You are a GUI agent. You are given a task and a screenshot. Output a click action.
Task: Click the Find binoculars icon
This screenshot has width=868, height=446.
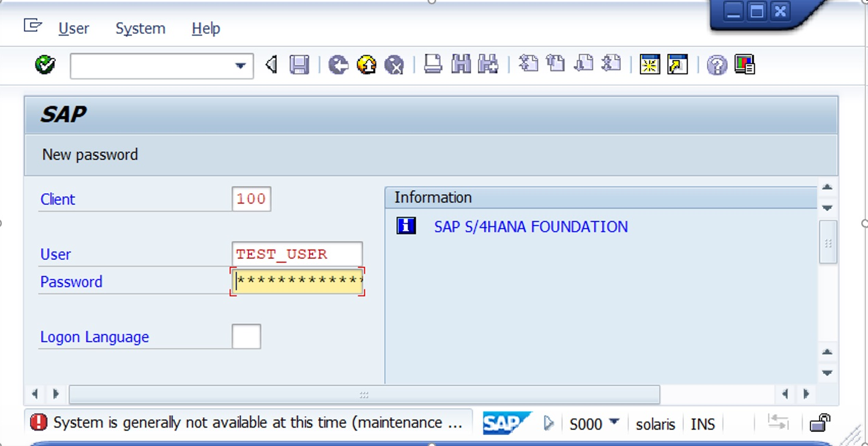(461, 64)
